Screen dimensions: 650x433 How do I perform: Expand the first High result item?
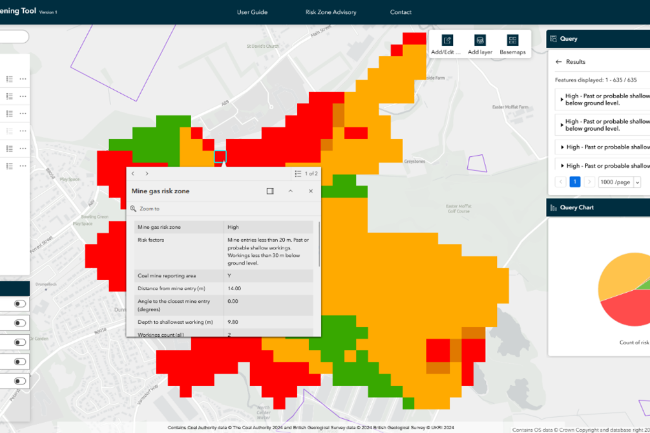click(x=558, y=100)
